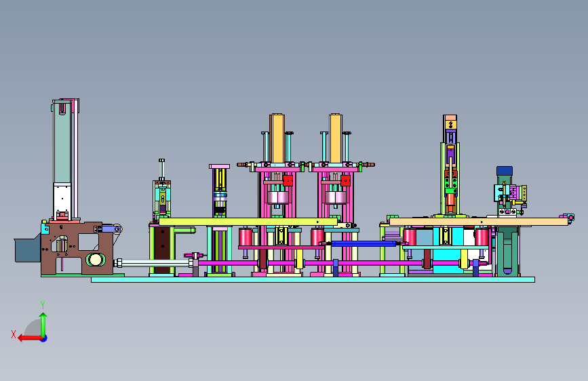
Task: Select the pink top plate of the small press
Action: tap(219, 166)
